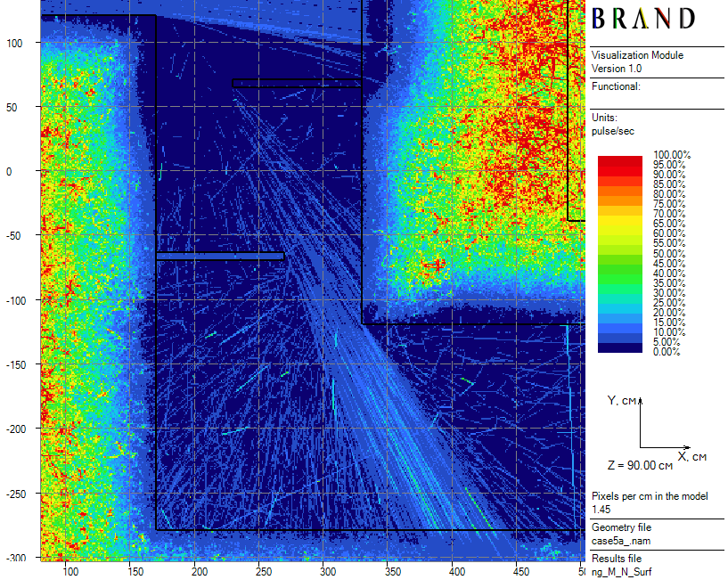Viewport: 728px width, 588px height.
Task: Click the small rectangle near top center of map
Action: click(x=297, y=83)
